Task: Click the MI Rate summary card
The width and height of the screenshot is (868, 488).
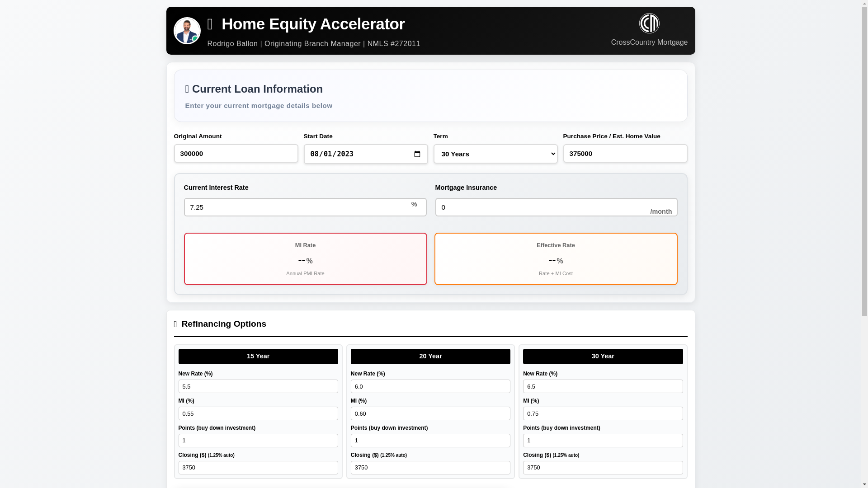Action: pos(305,259)
